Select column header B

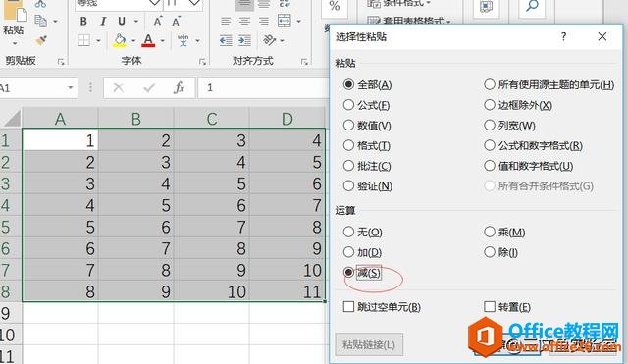[135, 119]
